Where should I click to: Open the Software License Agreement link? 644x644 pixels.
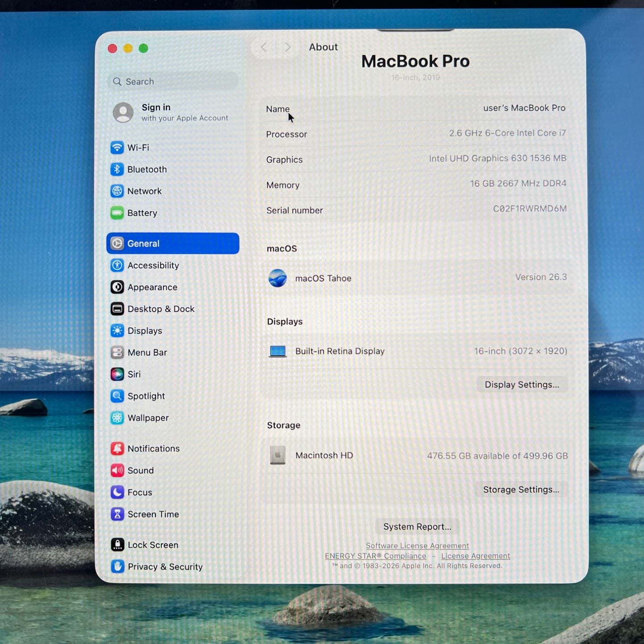(x=417, y=546)
